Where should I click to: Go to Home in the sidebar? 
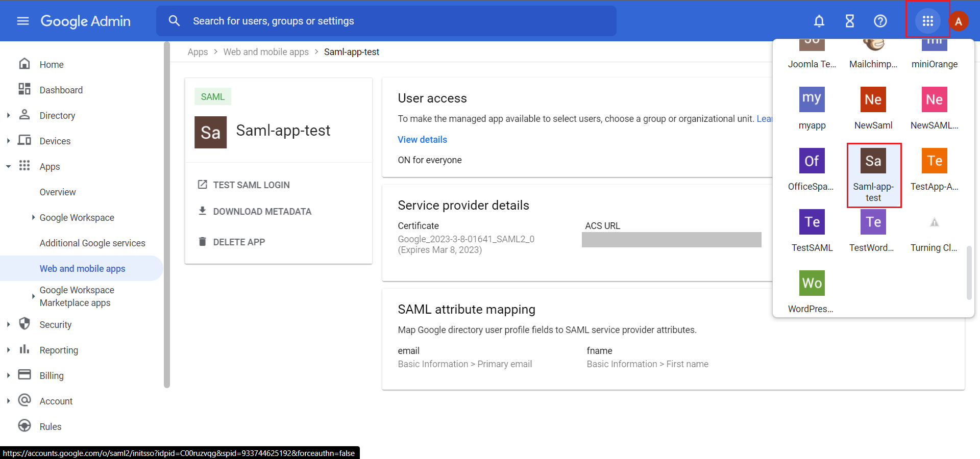(52, 64)
